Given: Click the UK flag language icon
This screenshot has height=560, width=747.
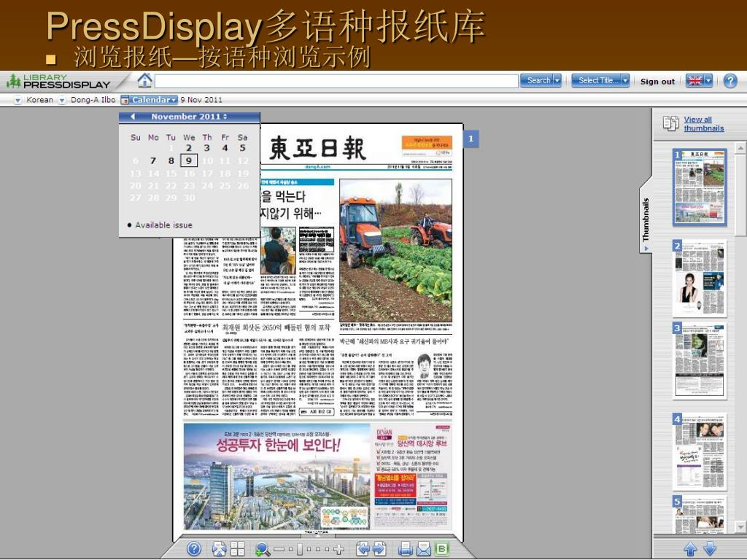Looking at the screenshot, I should coord(694,80).
